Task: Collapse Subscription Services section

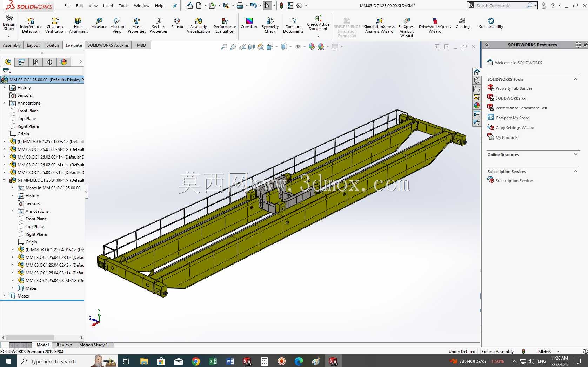Action: 576,172
